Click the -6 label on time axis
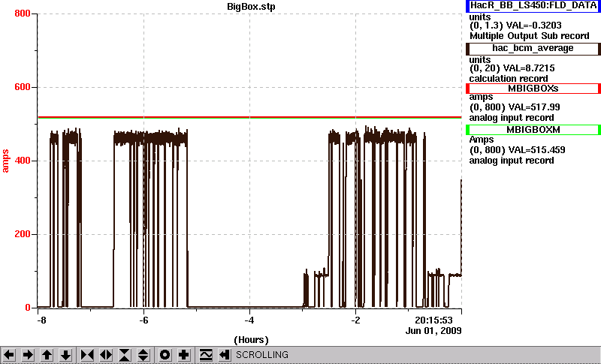The width and height of the screenshot is (601, 364). coord(143,320)
